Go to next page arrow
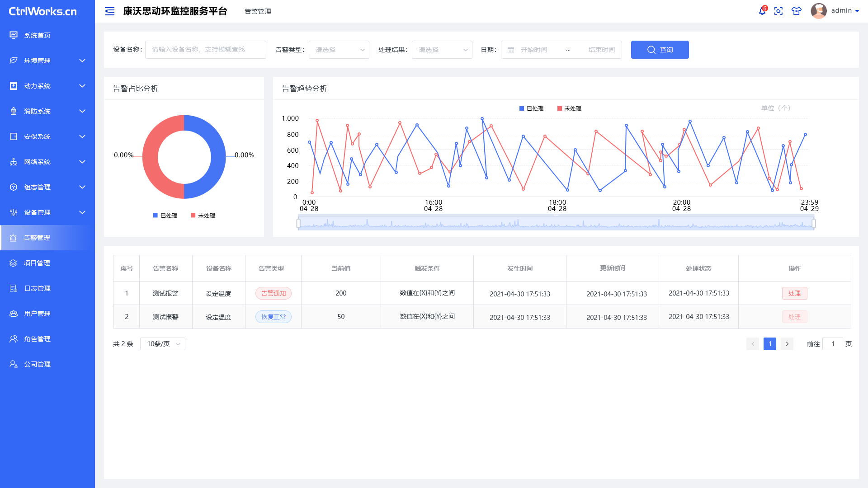Screen dimensions: 868x488 tap(787, 344)
